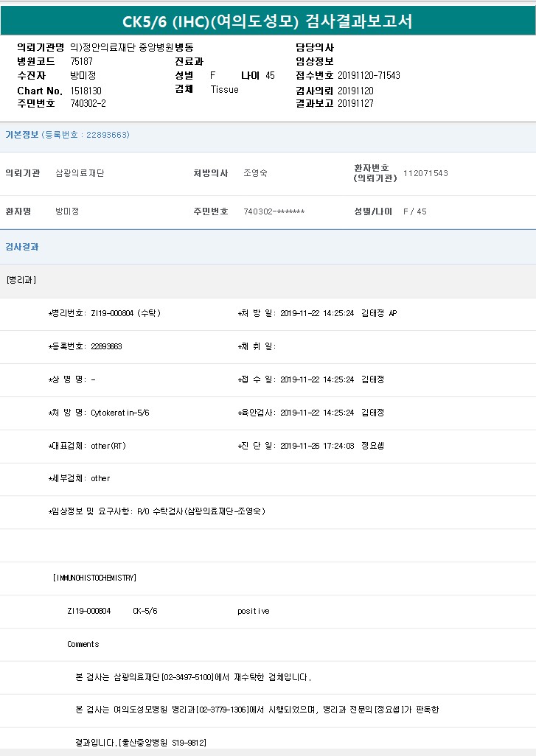Select 처방명 Cytokeratin-5/6 entry
Image resolution: width=536 pixels, height=756 pixels.
click(99, 413)
